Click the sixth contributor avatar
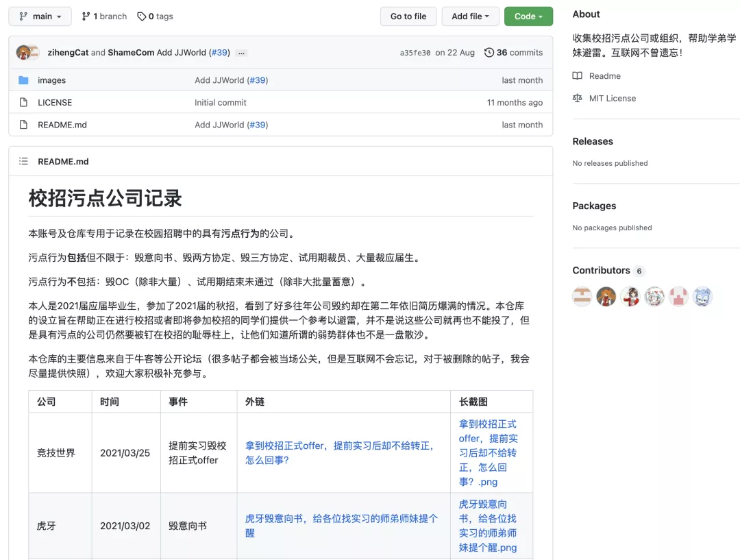 702,297
